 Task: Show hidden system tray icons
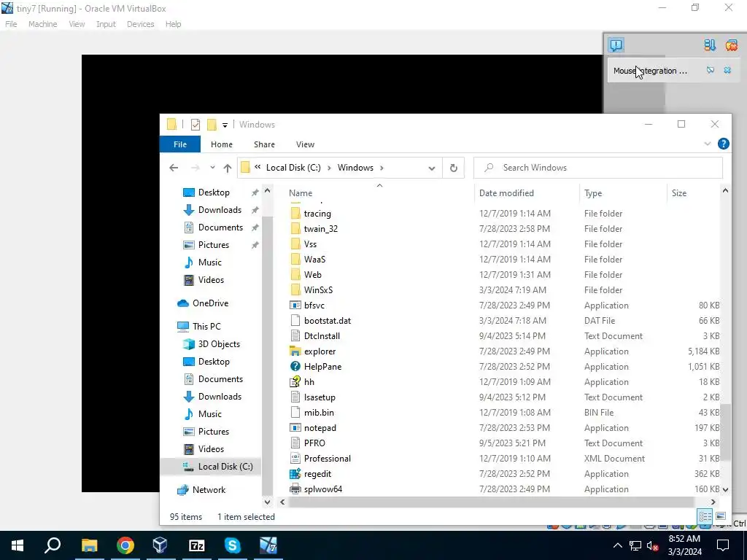tap(617, 545)
